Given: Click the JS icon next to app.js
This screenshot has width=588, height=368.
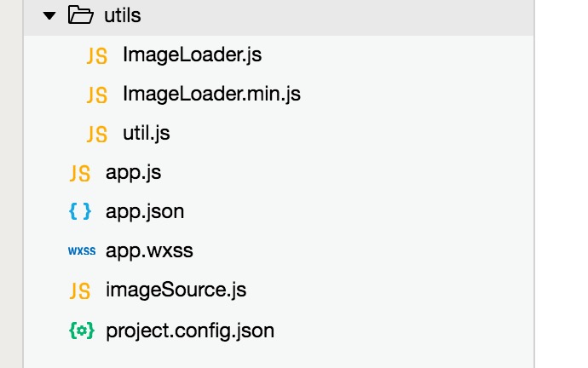Looking at the screenshot, I should pos(80,174).
